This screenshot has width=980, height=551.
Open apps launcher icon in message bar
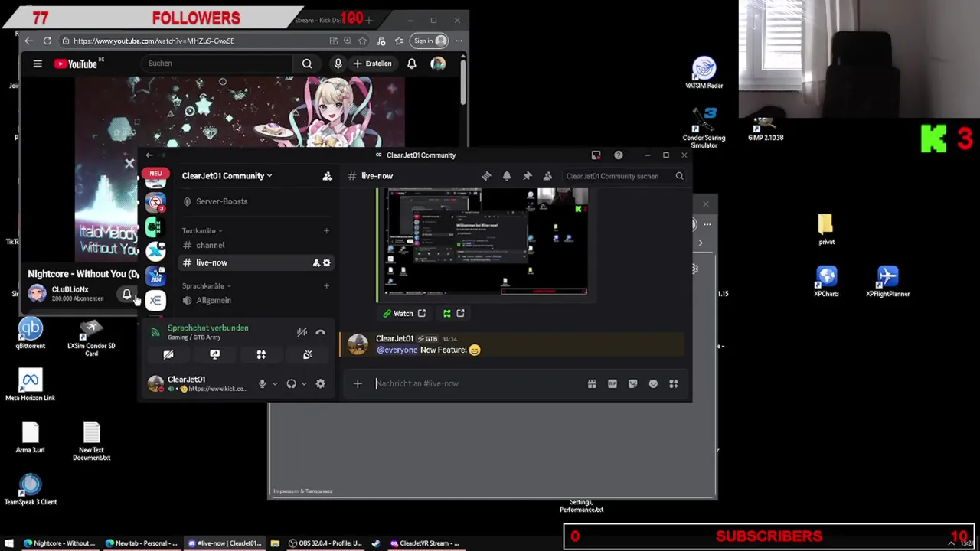tap(674, 383)
